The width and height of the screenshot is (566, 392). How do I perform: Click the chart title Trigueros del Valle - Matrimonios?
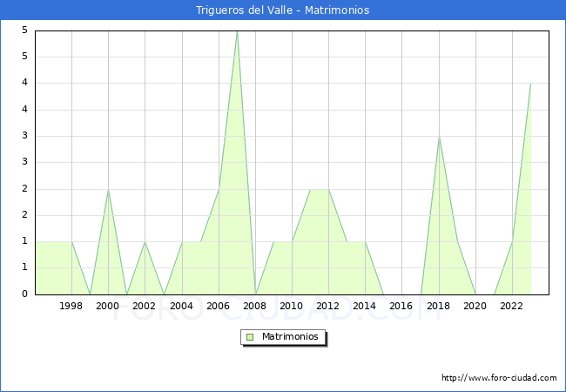pos(283,10)
